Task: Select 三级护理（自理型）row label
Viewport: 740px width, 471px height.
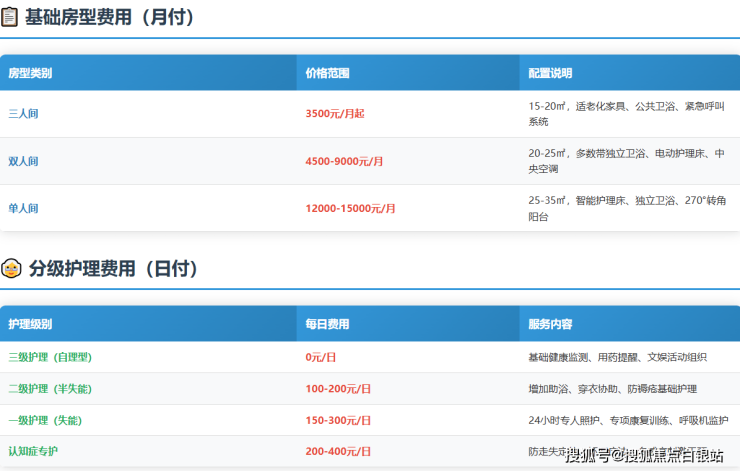Action: [50, 357]
